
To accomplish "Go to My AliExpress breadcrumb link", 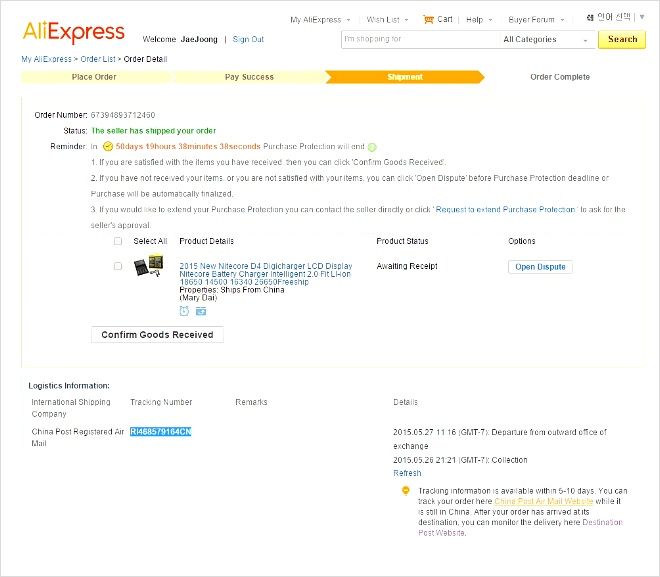I will click(46, 59).
